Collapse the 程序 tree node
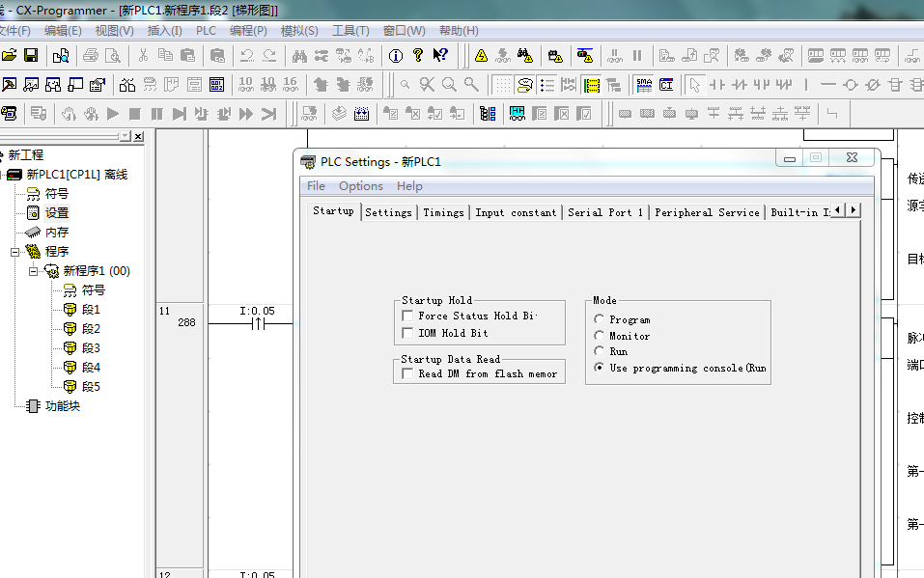The height and width of the screenshot is (578, 924). tap(15, 252)
